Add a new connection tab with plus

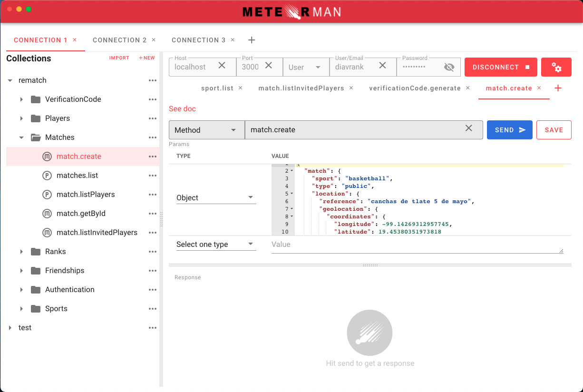point(252,40)
